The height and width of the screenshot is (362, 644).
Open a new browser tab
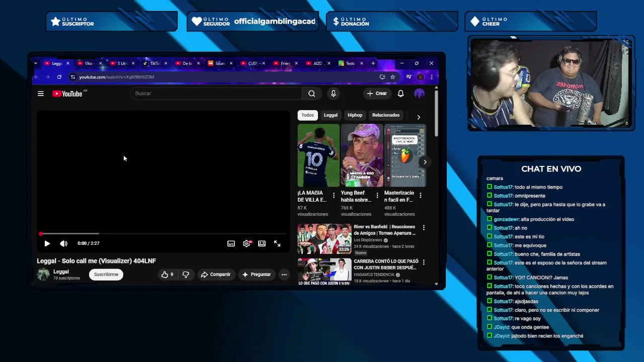click(x=373, y=63)
